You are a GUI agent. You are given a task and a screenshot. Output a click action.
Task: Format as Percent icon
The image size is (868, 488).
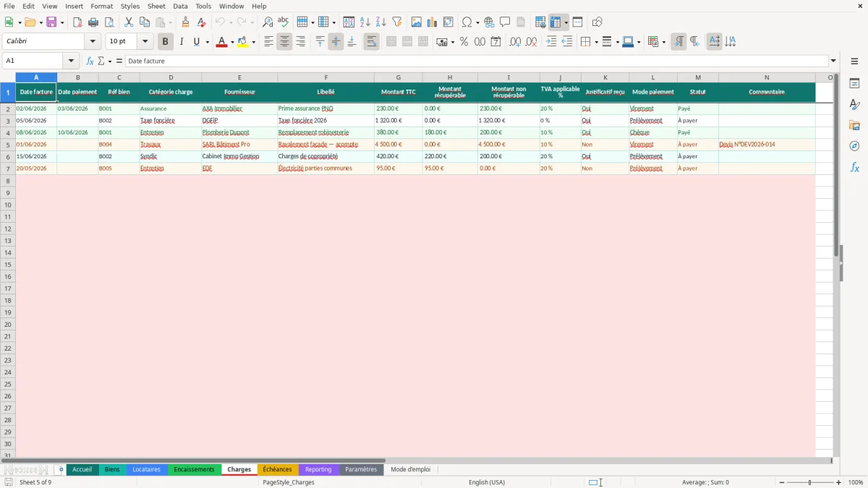tap(464, 42)
